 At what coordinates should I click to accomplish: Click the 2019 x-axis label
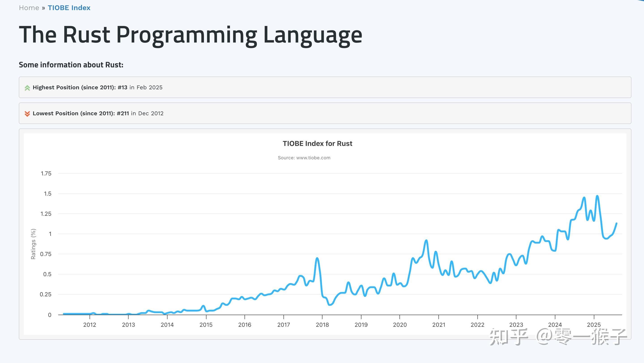point(361,325)
